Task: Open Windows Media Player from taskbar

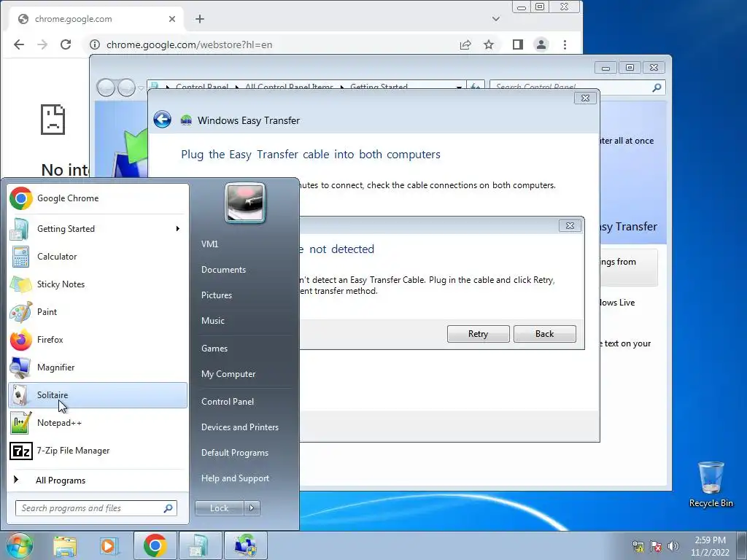Action: pos(109,546)
